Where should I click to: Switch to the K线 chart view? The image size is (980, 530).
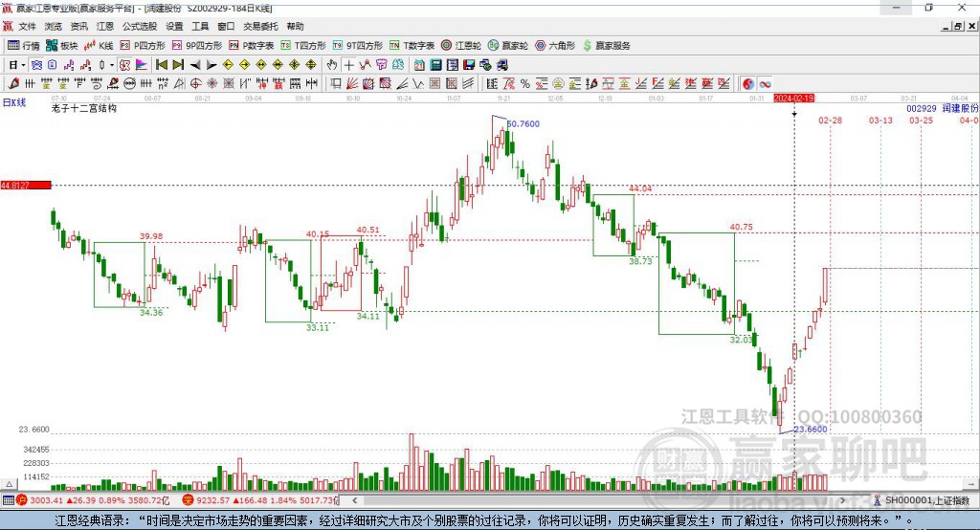(x=99, y=46)
